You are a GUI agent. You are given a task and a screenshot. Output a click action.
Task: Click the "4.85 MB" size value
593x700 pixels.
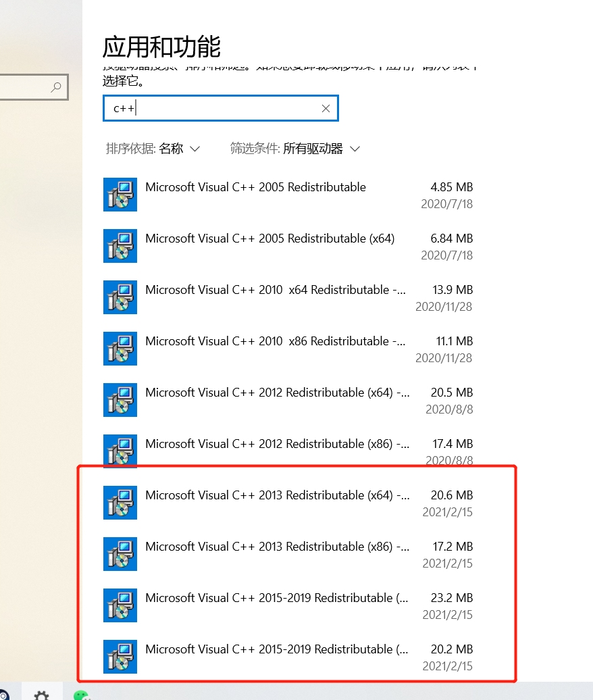452,187
